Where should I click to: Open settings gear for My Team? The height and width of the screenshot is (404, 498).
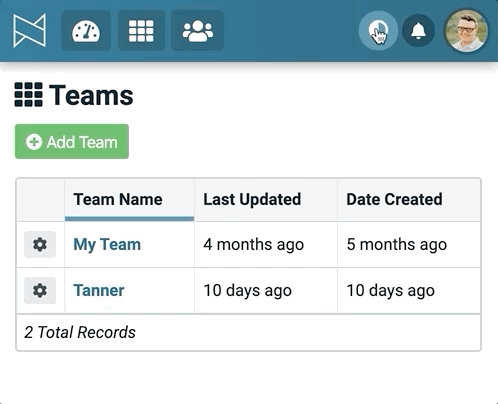tap(40, 244)
